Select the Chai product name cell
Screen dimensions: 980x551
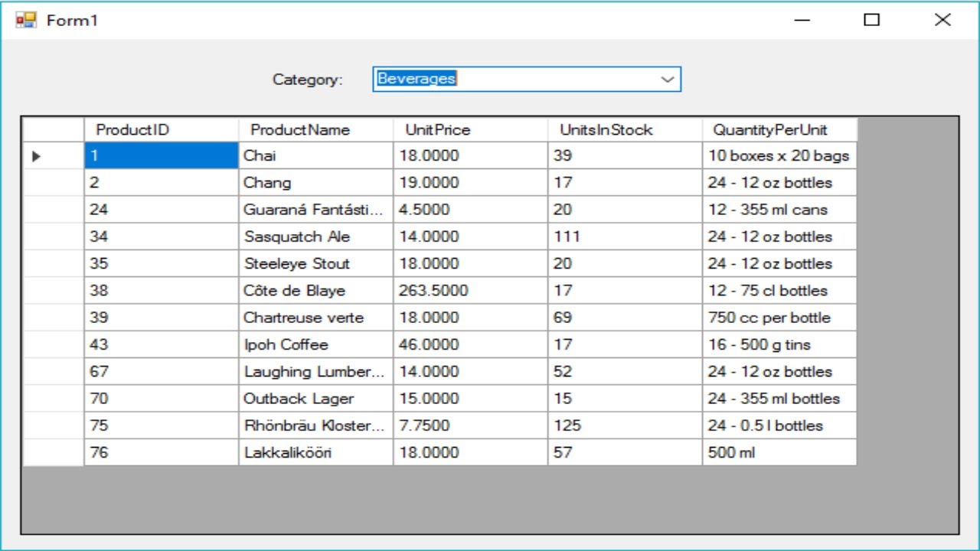[316, 155]
